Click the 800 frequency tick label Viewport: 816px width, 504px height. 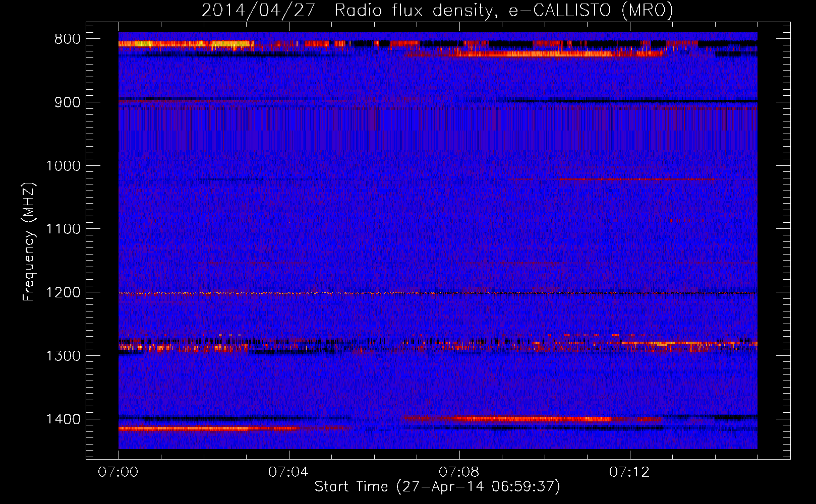[67, 39]
